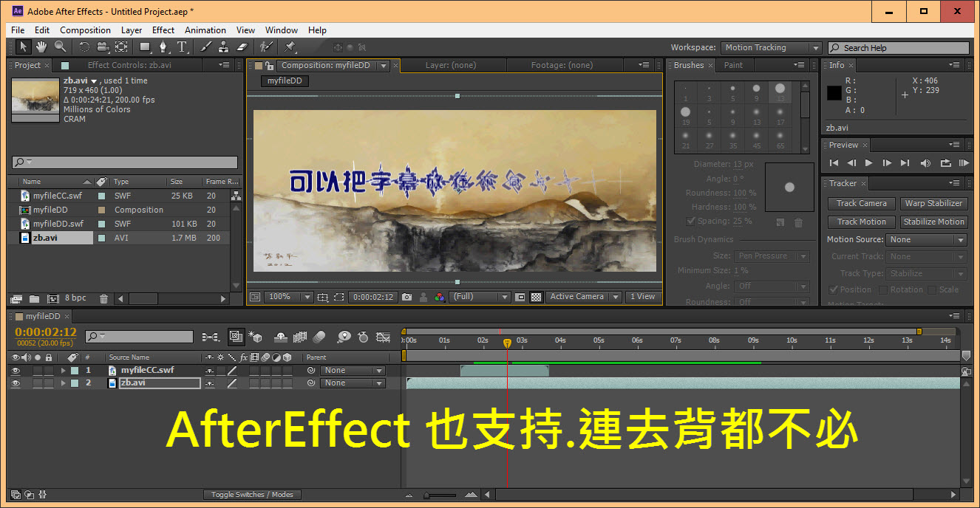Take a snapshot with the camera icon
Viewport: 980px width, 508px height.
click(x=406, y=297)
